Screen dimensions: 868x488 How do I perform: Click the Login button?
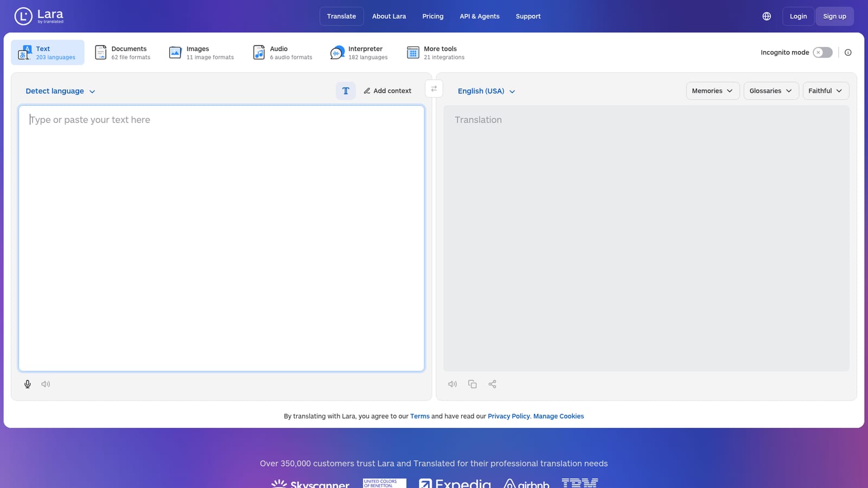[x=798, y=16]
